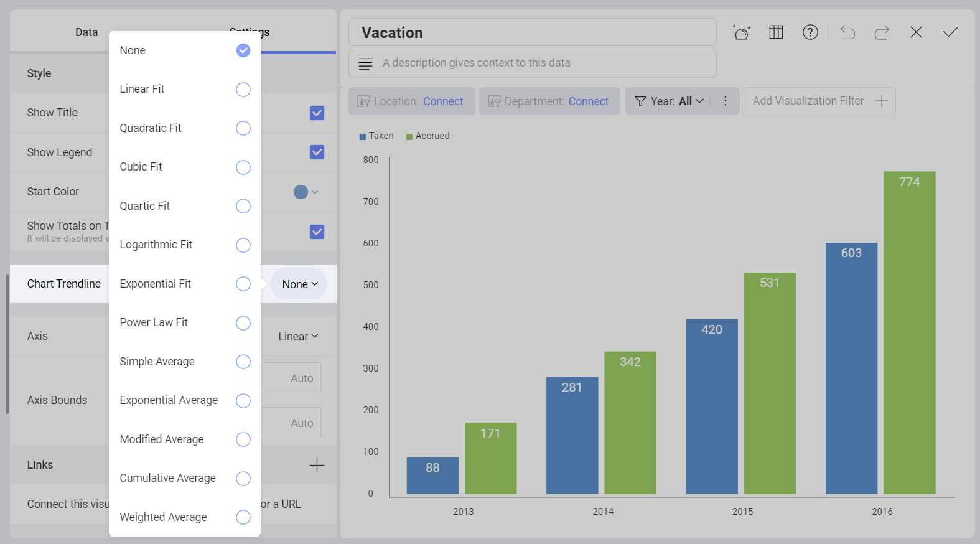Click the description lines icon
Screen dimensions: 980x544
366,63
